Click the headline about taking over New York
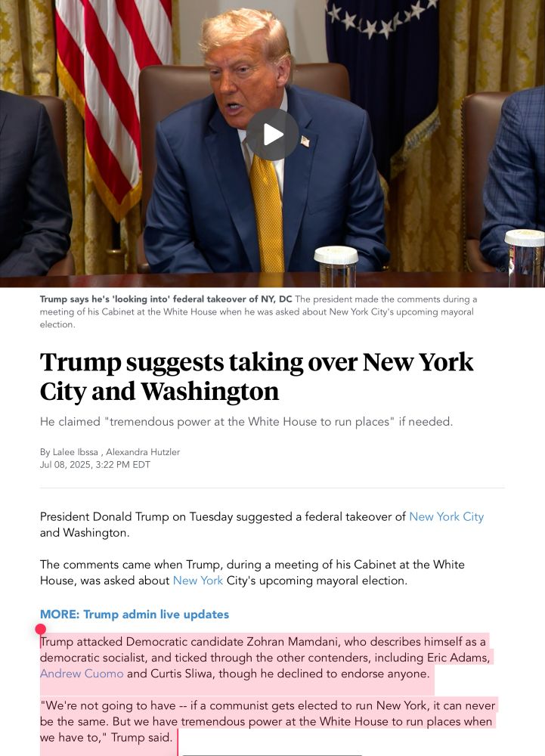This screenshot has width=545, height=756. coord(256,376)
